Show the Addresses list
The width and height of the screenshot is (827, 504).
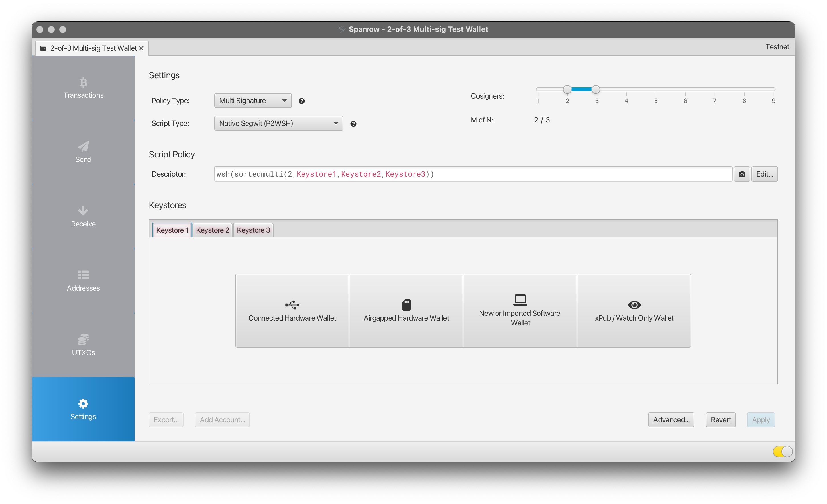coord(83,281)
